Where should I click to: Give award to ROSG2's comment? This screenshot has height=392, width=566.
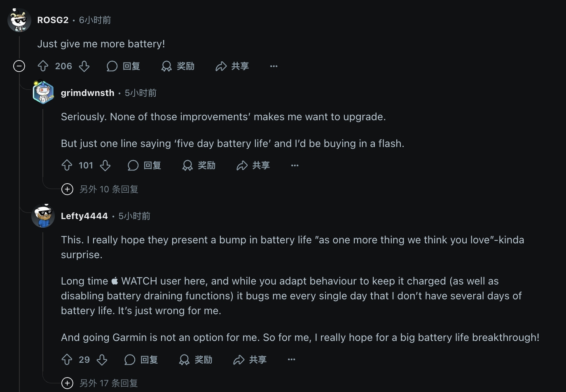178,66
